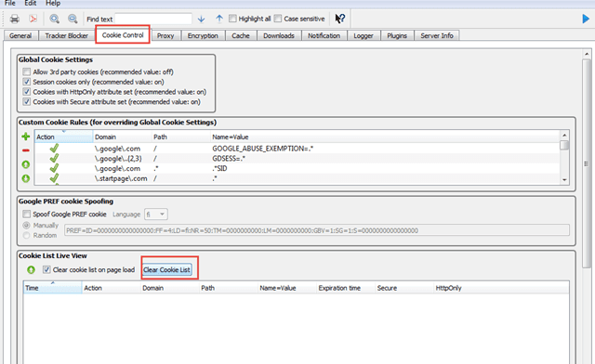Open the Edit menu
This screenshot has width=595, height=364.
(31, 3)
